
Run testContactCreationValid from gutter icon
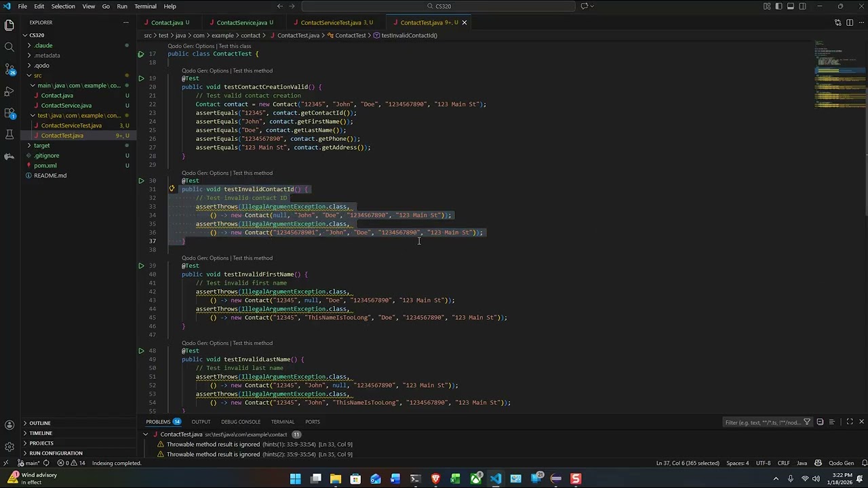[141, 79]
